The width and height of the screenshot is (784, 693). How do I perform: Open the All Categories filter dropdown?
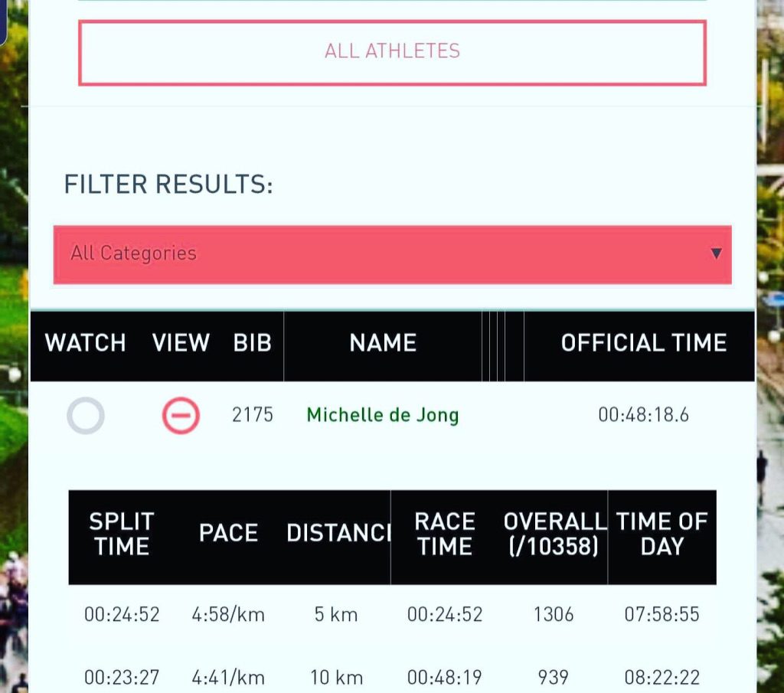point(393,254)
